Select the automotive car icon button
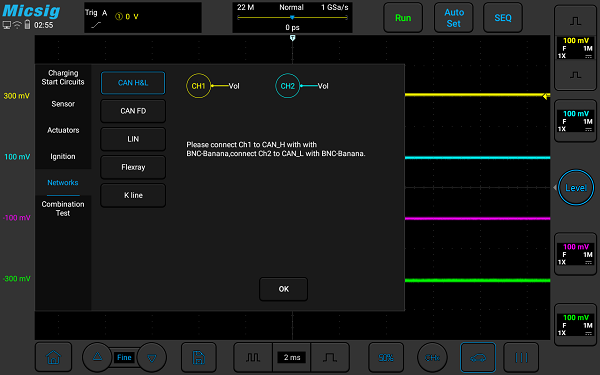Image resolution: width=600 pixels, height=375 pixels. click(478, 357)
